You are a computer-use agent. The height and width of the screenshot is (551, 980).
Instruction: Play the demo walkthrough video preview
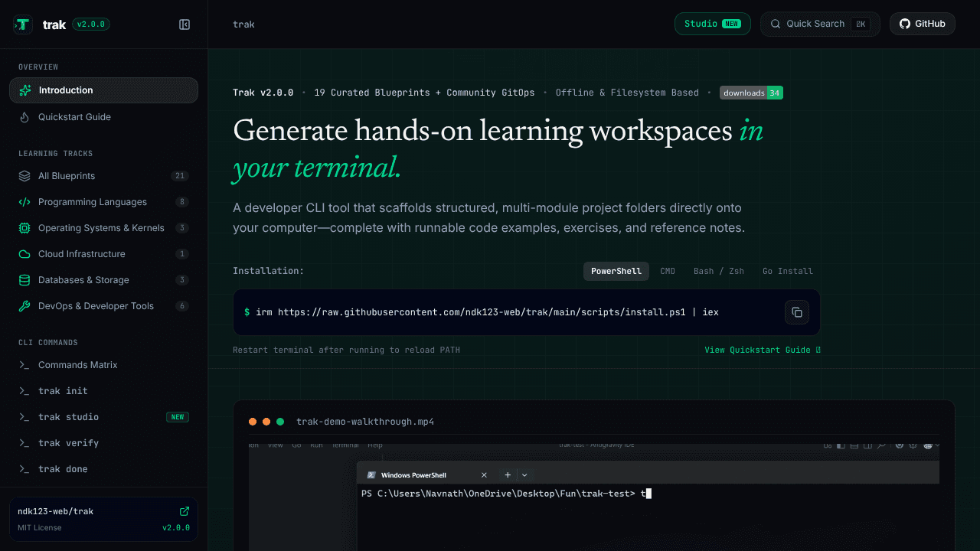[594, 496]
